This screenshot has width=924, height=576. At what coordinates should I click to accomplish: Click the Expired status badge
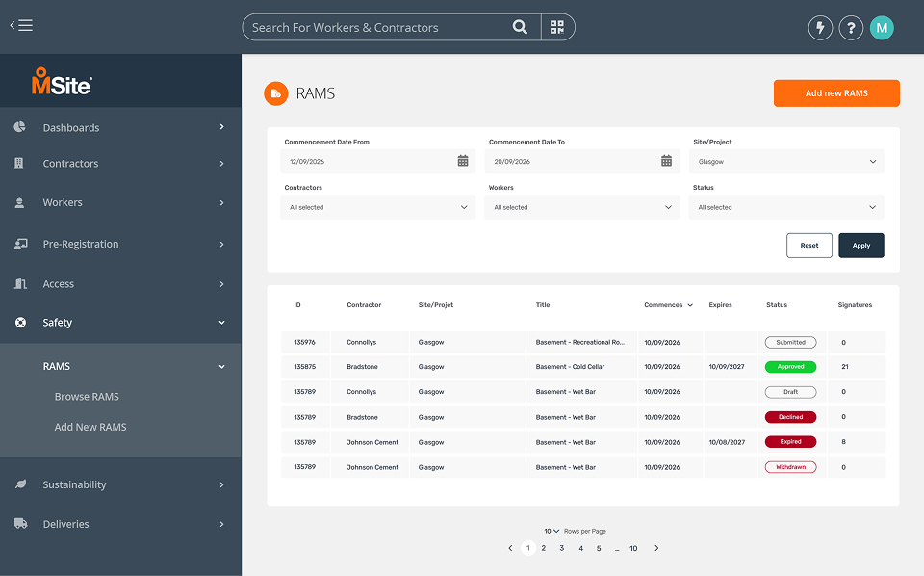coord(790,441)
